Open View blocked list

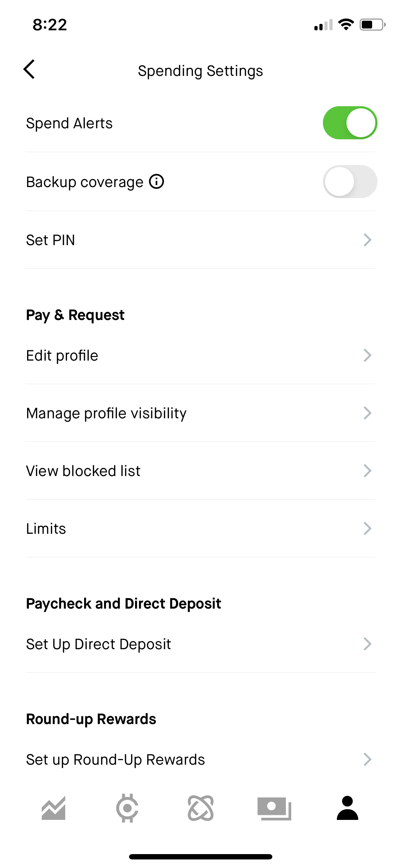[200, 471]
